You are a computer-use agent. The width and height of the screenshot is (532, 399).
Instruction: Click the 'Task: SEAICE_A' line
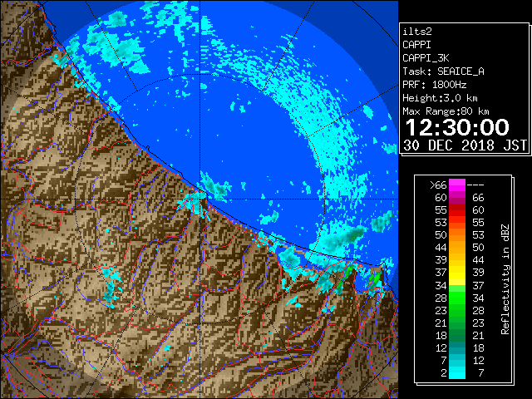[x=443, y=71]
